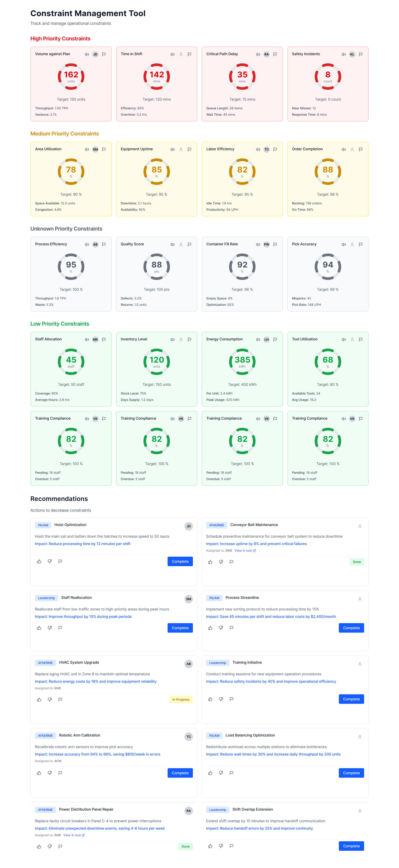This screenshot has width=399, height=868.
Task: Click 'Near Misses: 12' on Safety Incidents
Action: 304,108
